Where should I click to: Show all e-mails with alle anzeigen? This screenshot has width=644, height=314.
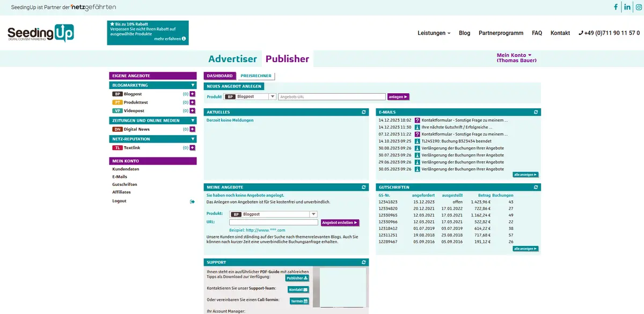tap(525, 175)
